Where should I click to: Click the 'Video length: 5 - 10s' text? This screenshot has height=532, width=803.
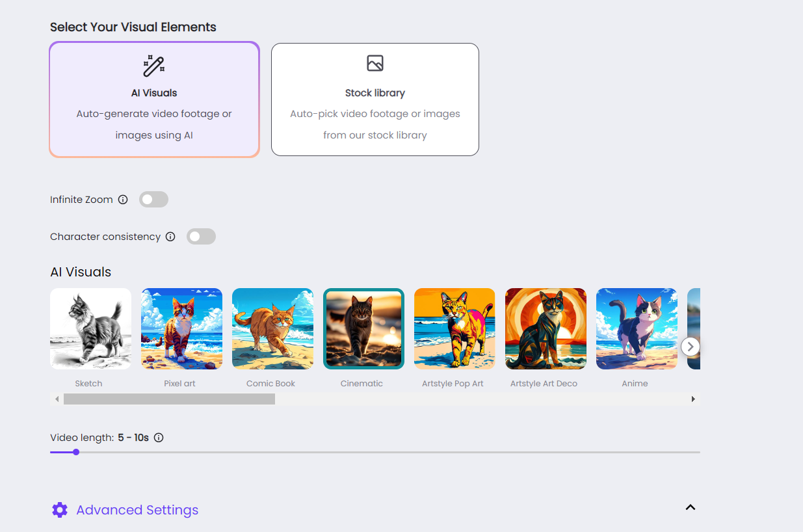pyautogui.click(x=99, y=438)
